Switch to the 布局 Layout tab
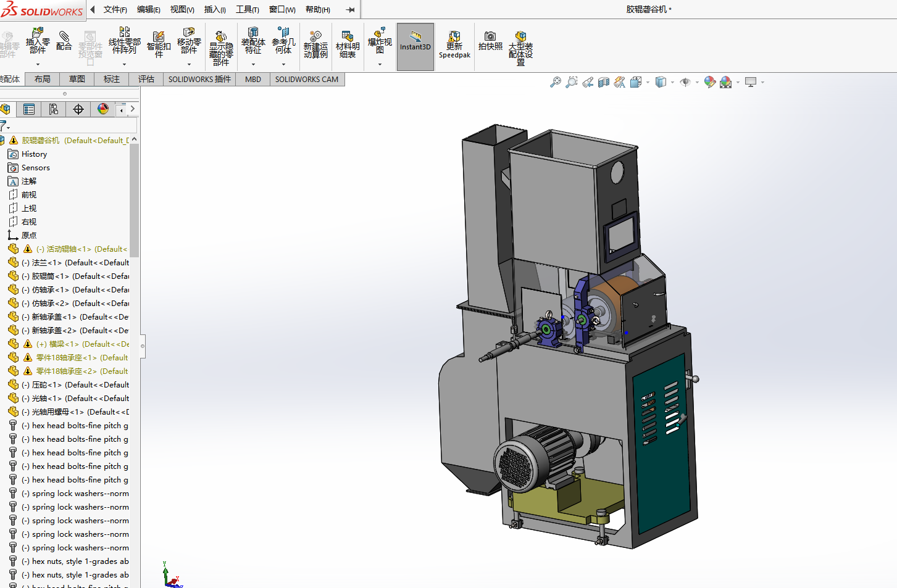897x588 pixels. (43, 79)
